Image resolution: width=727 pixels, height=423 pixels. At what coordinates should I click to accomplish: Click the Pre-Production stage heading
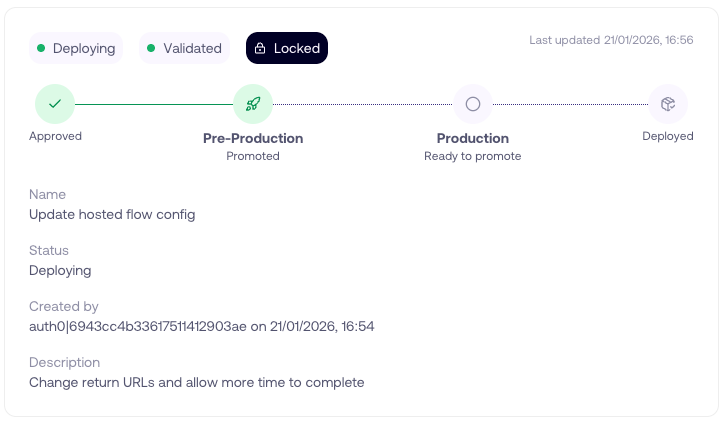pyautogui.click(x=253, y=138)
